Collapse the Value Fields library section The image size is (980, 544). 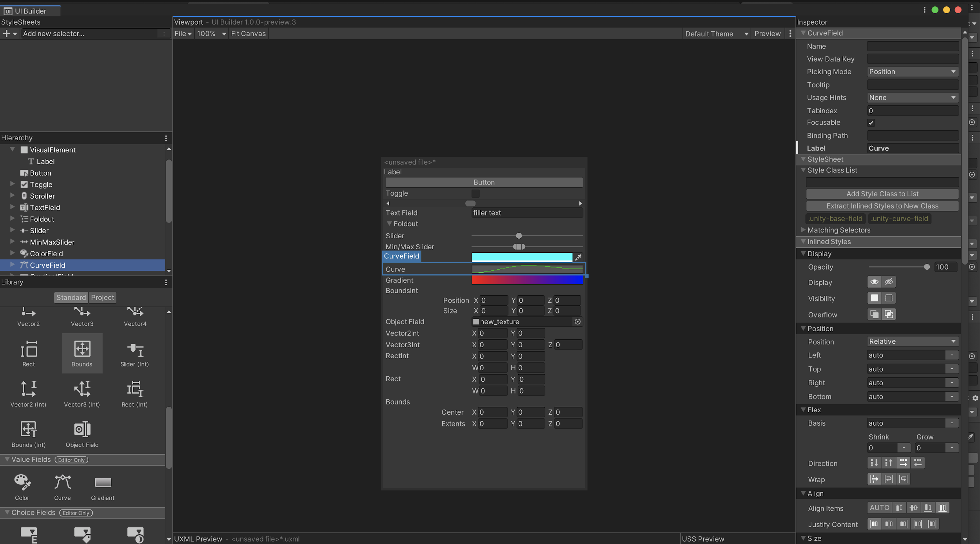coord(7,459)
